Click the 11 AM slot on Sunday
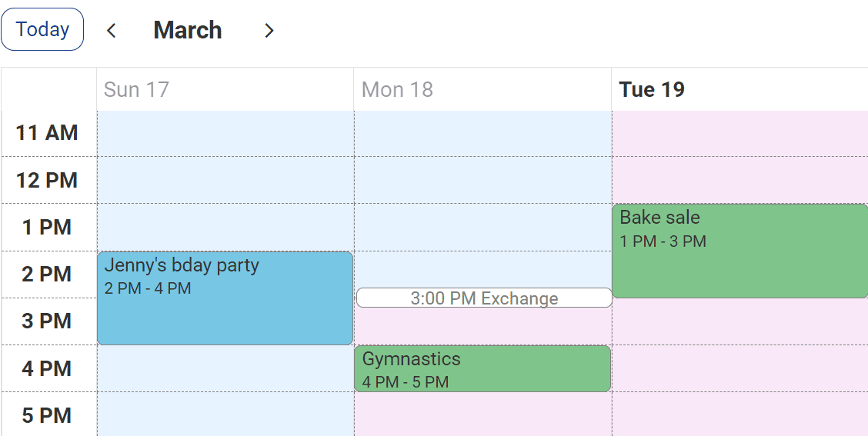Viewport: 868px width, 436px height. tap(225, 134)
